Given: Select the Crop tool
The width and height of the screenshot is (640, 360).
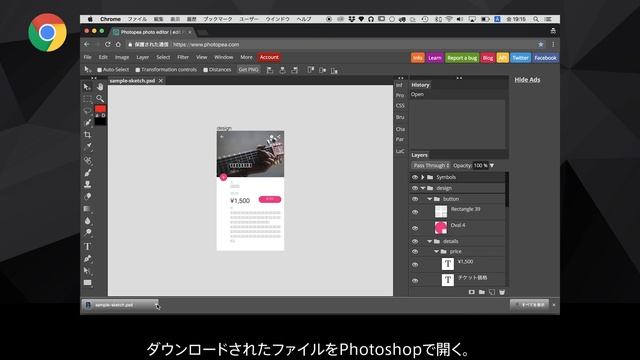Looking at the screenshot, I should click(87, 134).
